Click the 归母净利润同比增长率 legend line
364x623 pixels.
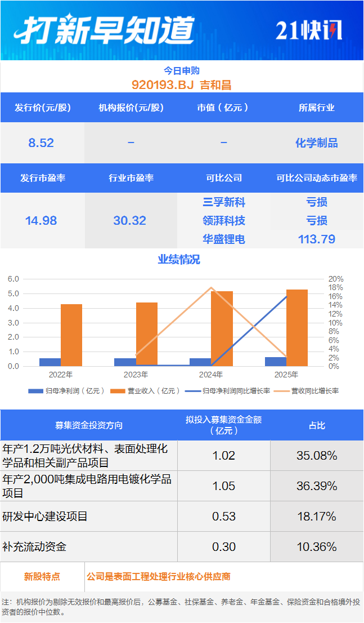(193, 391)
